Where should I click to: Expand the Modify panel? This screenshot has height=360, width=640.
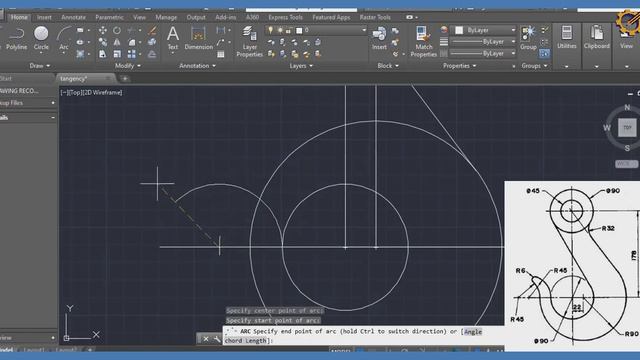point(128,66)
